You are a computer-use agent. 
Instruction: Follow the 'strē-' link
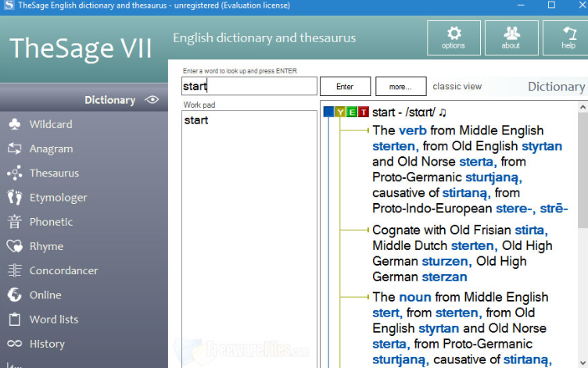[554, 209]
